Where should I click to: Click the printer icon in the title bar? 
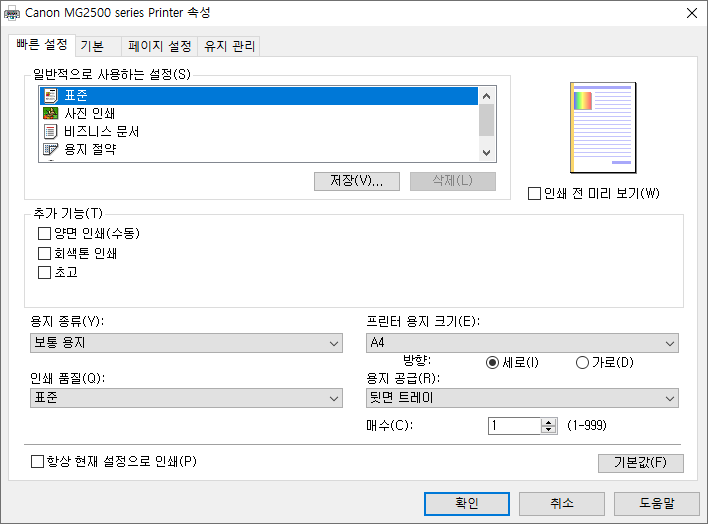11,14
